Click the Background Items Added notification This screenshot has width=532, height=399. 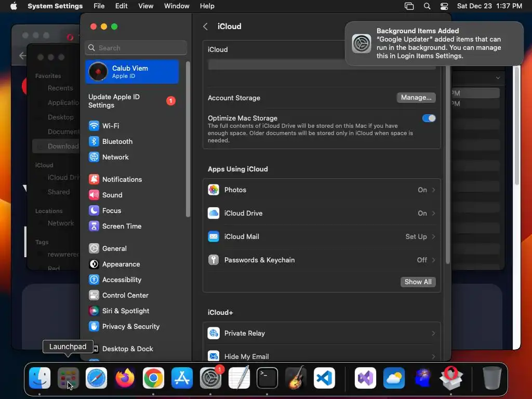(x=434, y=44)
